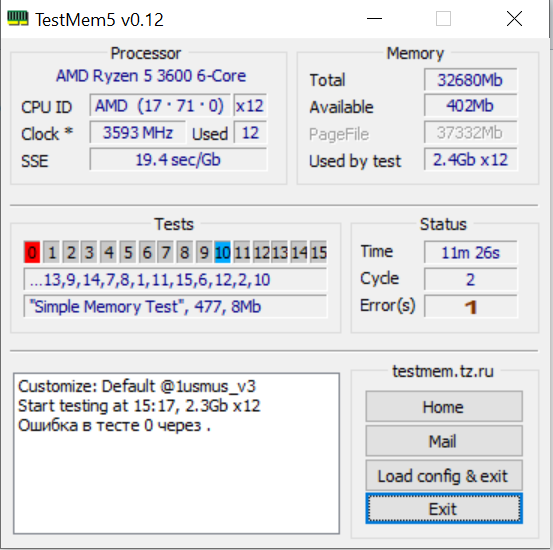Select test box 14
This screenshot has height=550, width=553.
[x=299, y=252]
